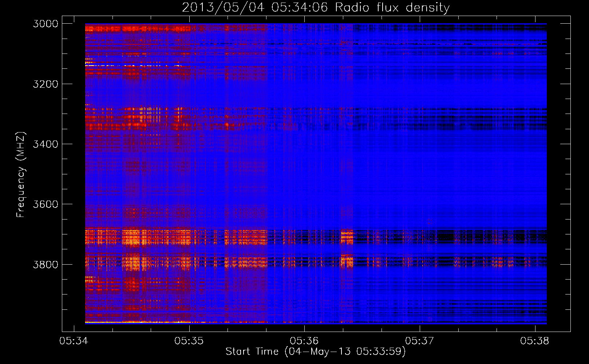Select the 3600 frequency tick label
This screenshot has width=589, height=364.
[x=46, y=204]
